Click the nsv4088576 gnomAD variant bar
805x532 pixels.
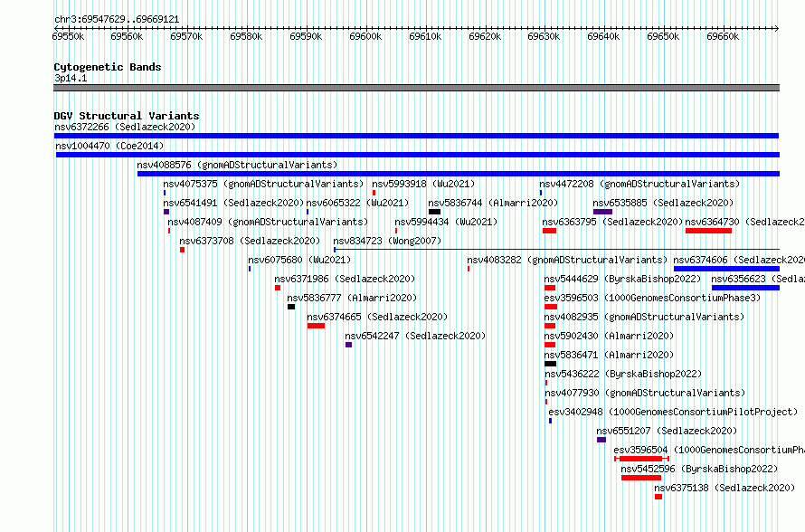(x=459, y=174)
